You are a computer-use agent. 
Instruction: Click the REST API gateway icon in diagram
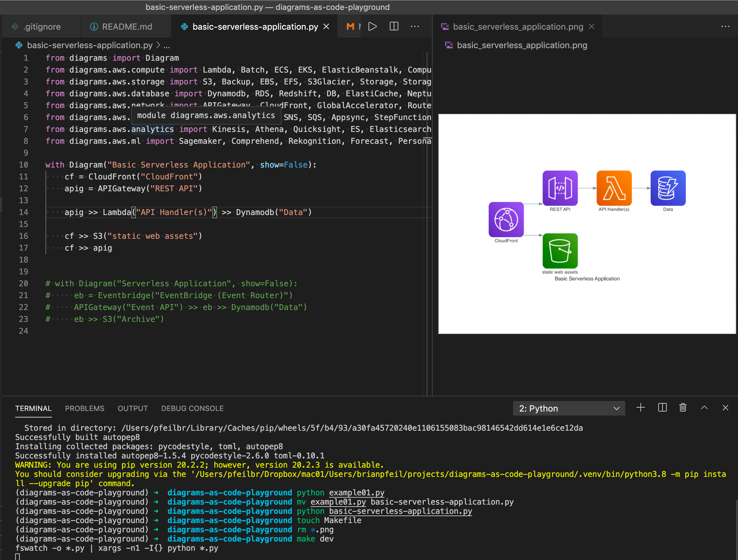(560, 188)
